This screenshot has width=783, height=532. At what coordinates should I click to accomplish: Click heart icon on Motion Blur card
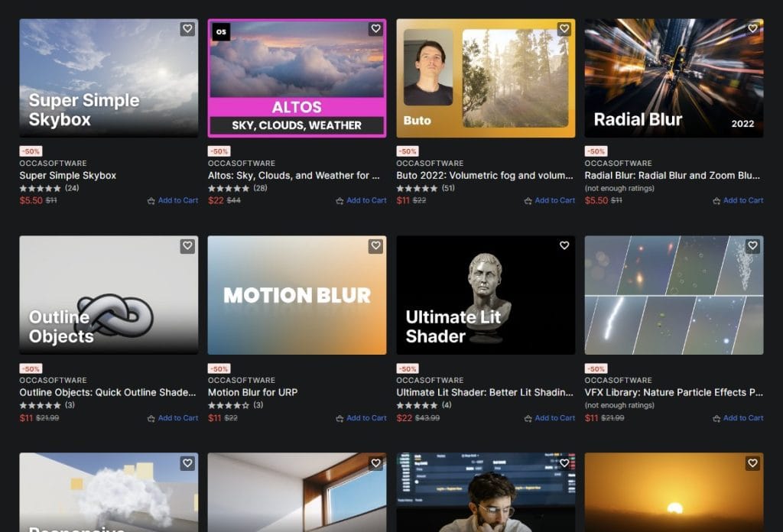pyautogui.click(x=375, y=246)
